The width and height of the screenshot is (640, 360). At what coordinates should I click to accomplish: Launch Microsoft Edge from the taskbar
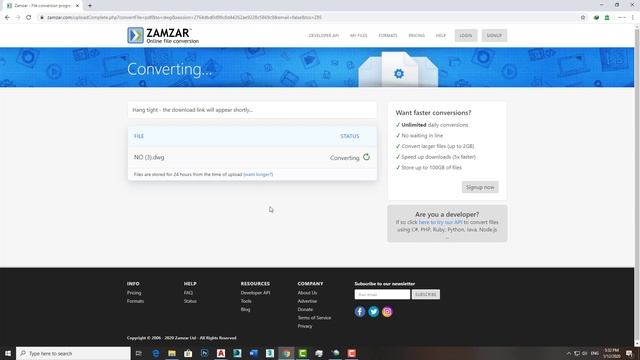(156, 353)
